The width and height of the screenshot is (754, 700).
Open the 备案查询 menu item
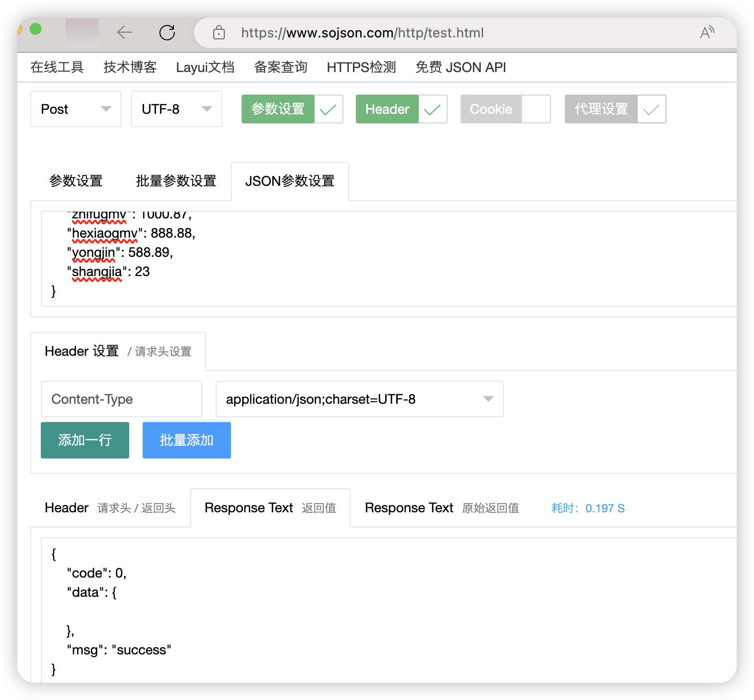pos(281,67)
